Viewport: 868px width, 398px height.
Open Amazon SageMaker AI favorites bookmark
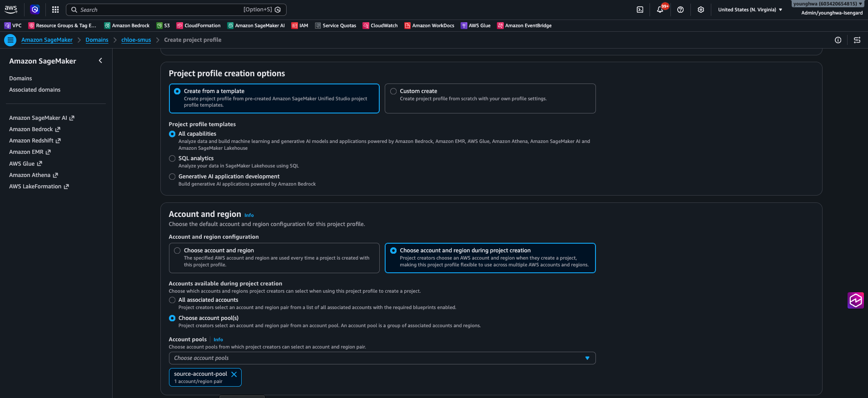(x=256, y=25)
